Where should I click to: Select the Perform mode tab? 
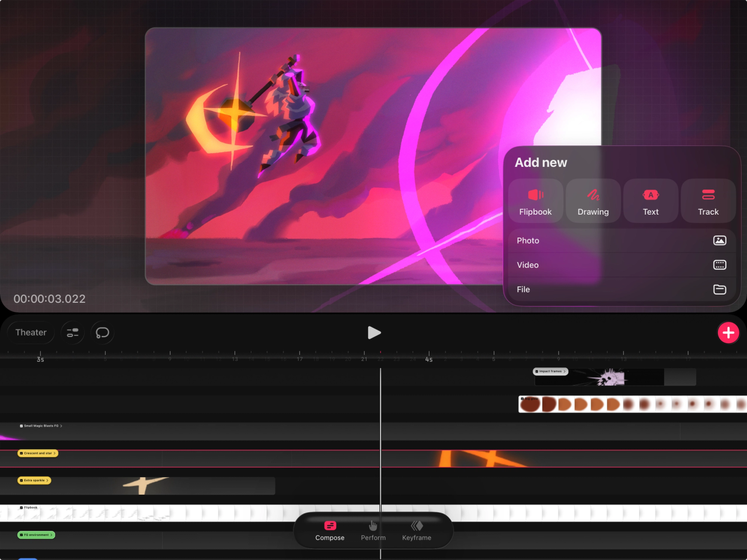point(373,531)
